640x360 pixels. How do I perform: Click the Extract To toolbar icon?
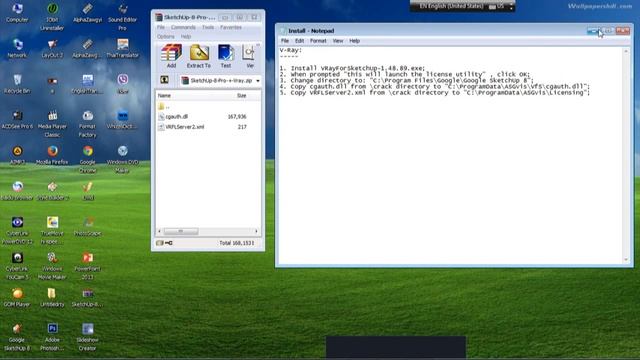[x=199, y=56]
